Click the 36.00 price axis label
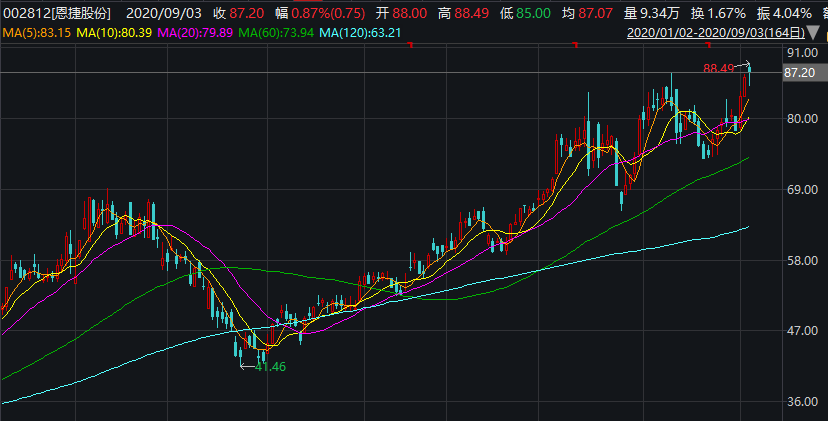 (801, 402)
